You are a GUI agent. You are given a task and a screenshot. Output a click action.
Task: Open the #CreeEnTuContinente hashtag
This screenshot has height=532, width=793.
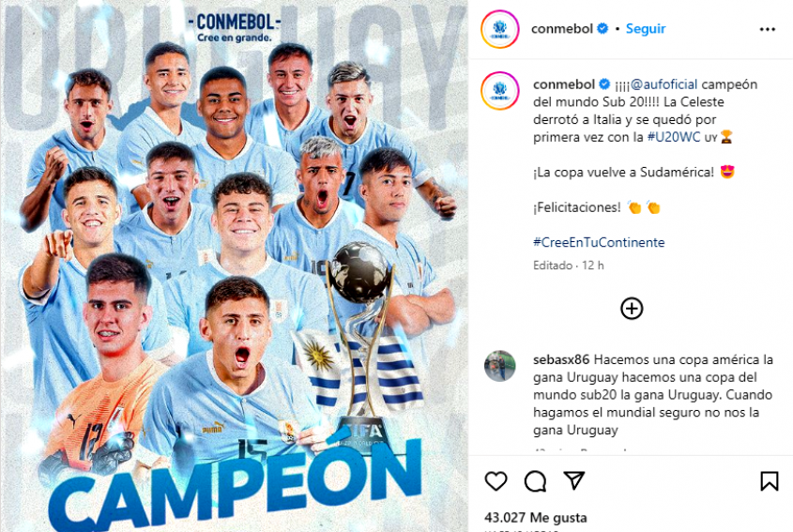[599, 242]
